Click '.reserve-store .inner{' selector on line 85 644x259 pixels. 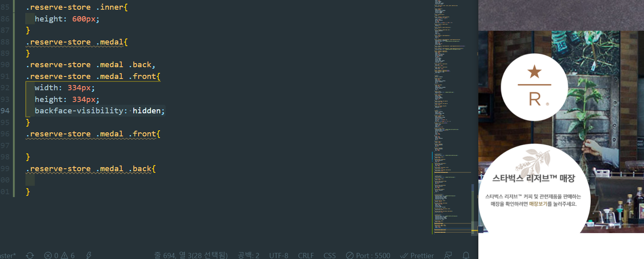[77, 7]
